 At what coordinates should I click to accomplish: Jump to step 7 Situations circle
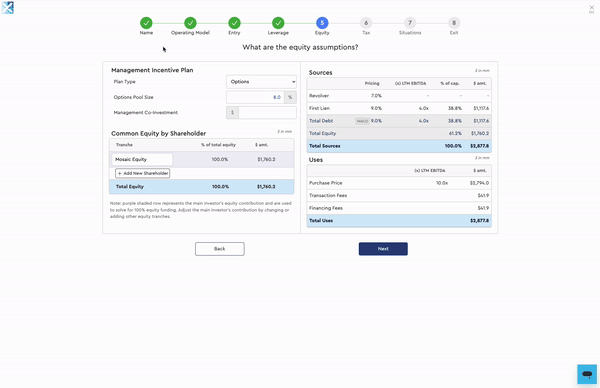[410, 23]
